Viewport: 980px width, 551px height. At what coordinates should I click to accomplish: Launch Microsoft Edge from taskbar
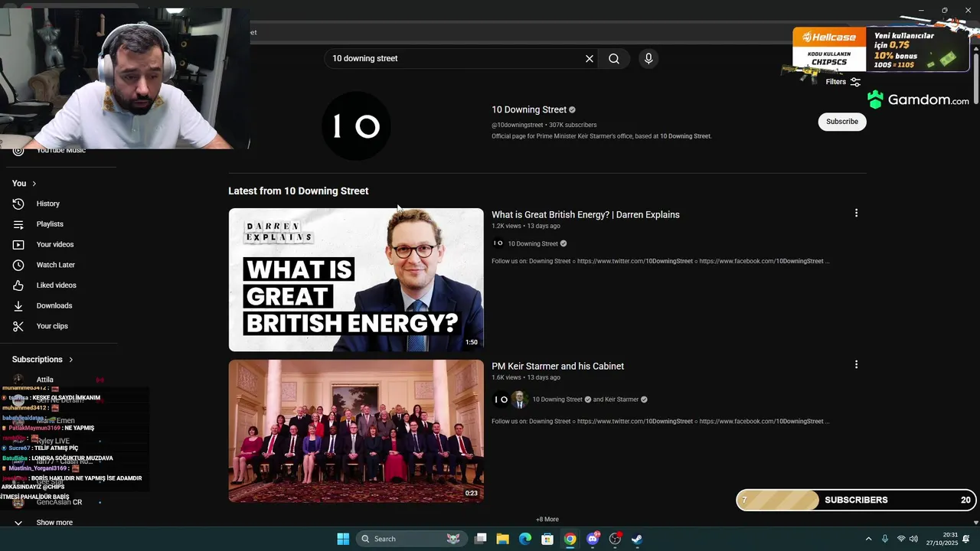(x=524, y=539)
